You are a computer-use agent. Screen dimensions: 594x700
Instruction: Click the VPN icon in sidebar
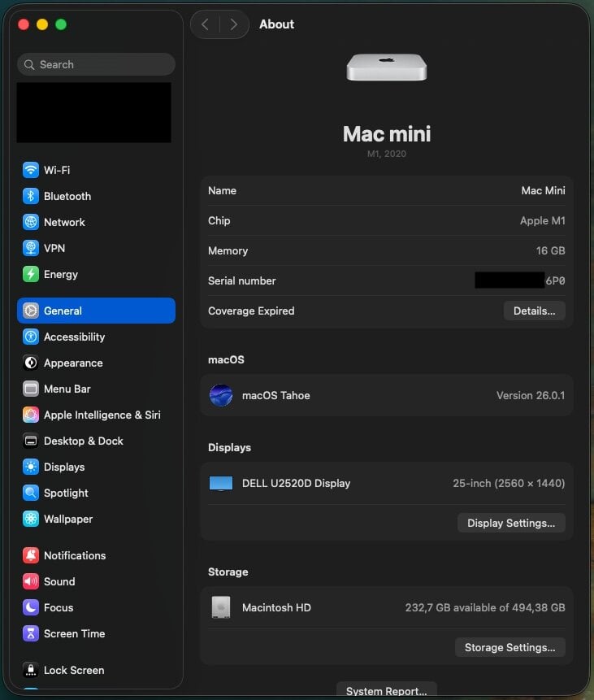tap(31, 248)
